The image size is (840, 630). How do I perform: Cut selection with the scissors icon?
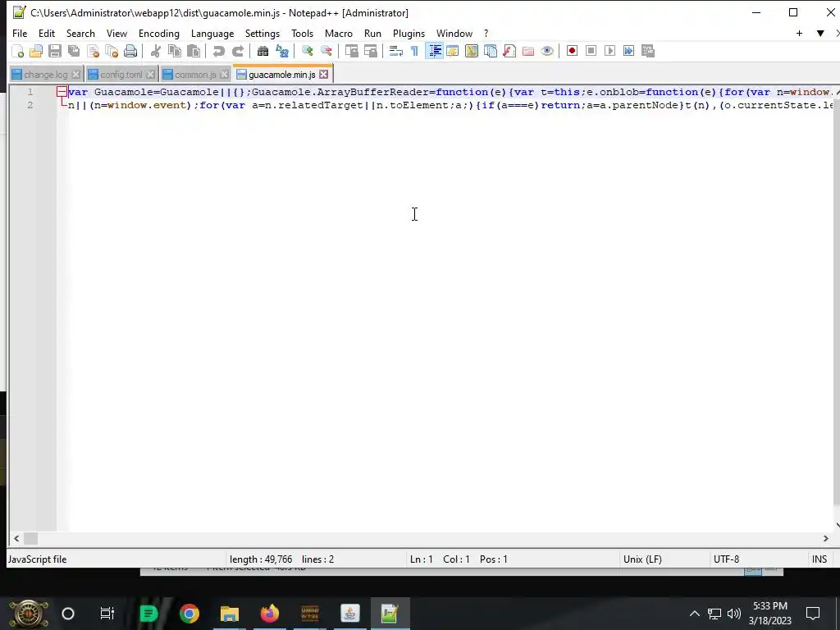[156, 51]
